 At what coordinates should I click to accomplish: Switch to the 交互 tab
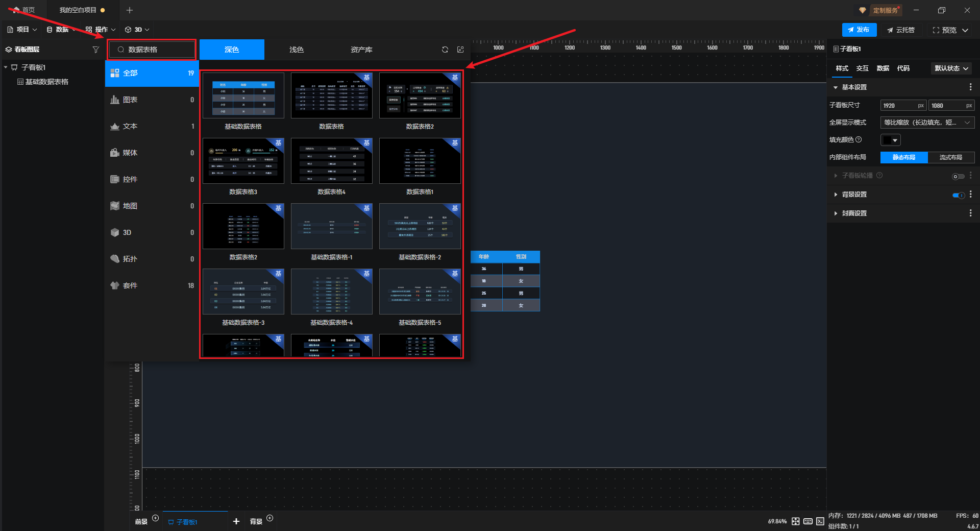[862, 68]
